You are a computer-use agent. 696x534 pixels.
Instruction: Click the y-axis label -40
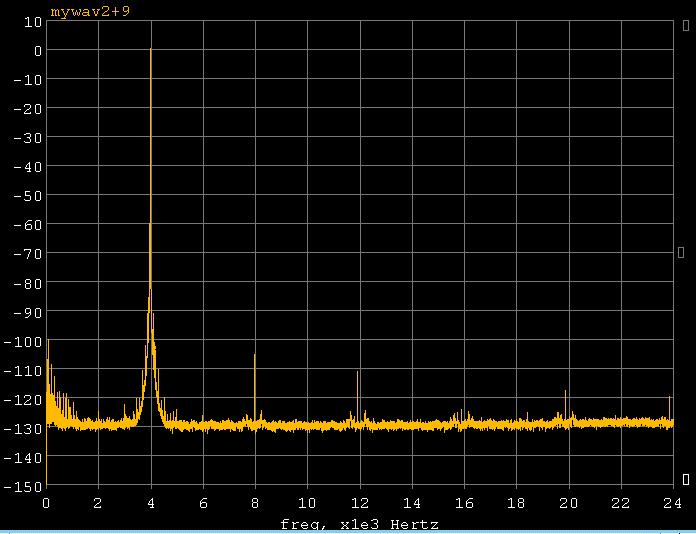click(x=28, y=167)
